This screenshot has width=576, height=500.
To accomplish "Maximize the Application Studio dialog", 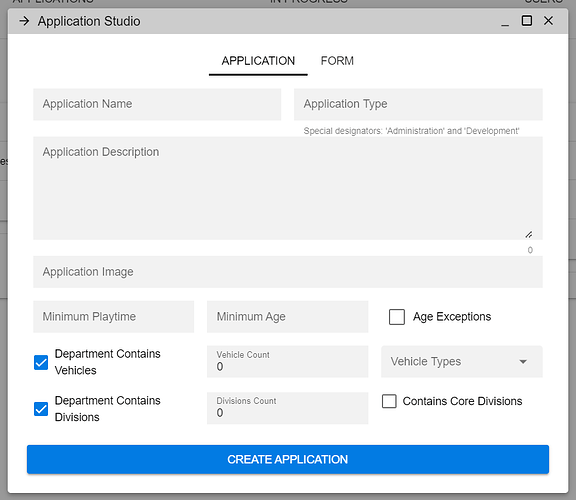I will [x=527, y=21].
